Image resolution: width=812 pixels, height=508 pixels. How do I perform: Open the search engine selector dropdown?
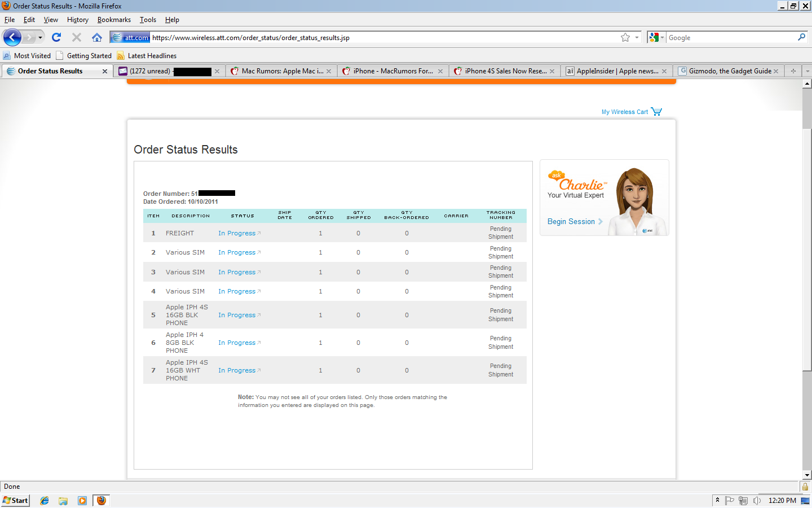point(663,37)
